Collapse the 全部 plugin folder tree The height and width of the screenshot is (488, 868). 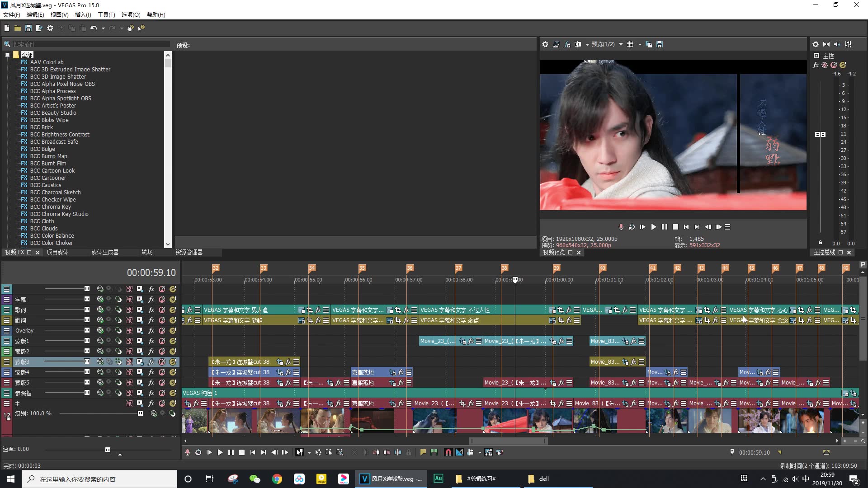[7, 55]
